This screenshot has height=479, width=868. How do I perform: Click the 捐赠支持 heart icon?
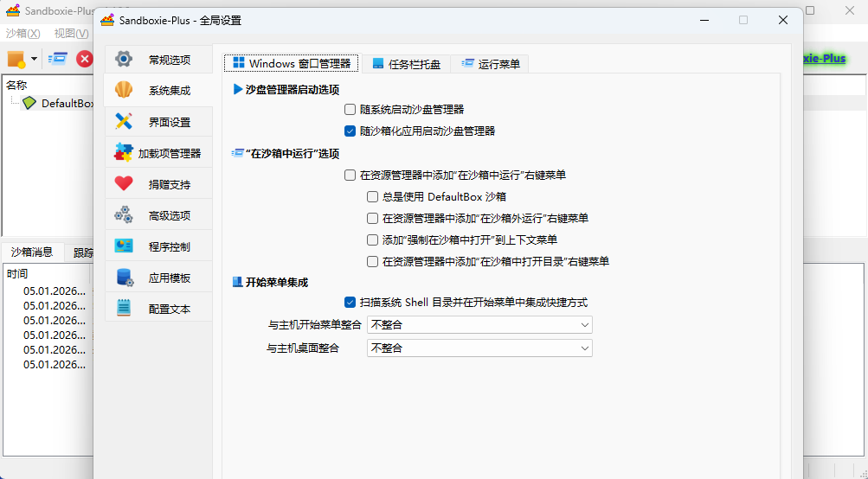coord(124,184)
